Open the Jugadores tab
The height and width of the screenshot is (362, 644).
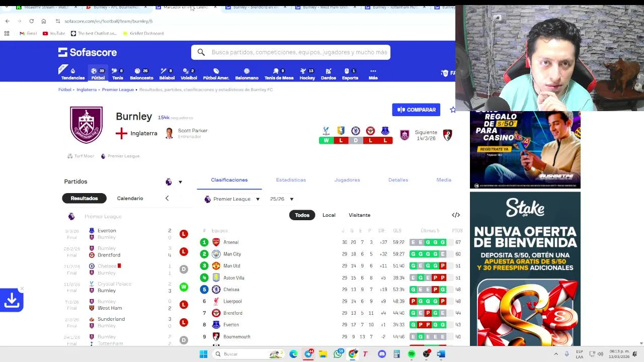[x=347, y=180]
